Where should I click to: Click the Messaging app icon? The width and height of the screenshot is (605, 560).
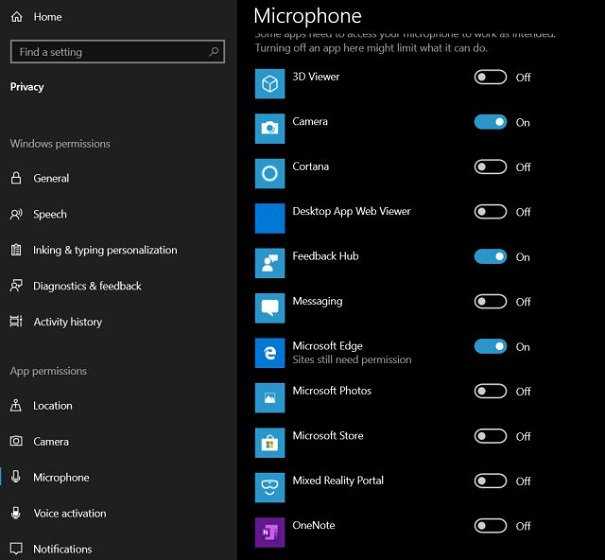coord(270,308)
